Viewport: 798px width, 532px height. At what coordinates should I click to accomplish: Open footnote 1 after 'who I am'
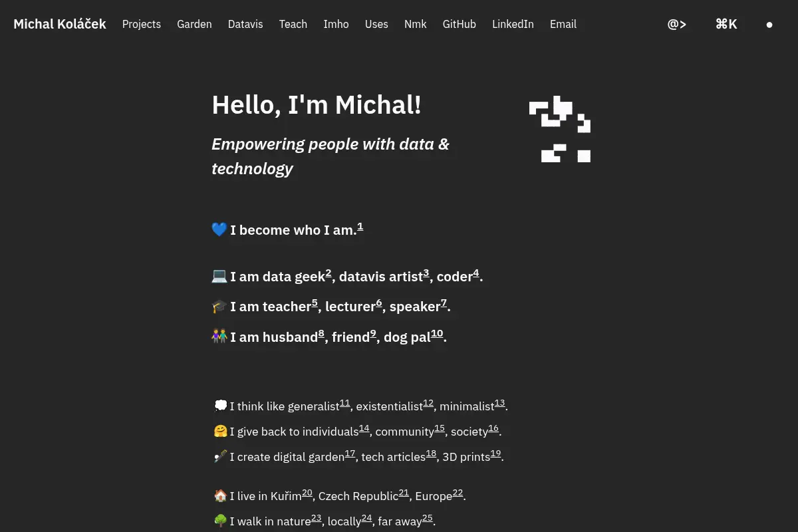[360, 227]
